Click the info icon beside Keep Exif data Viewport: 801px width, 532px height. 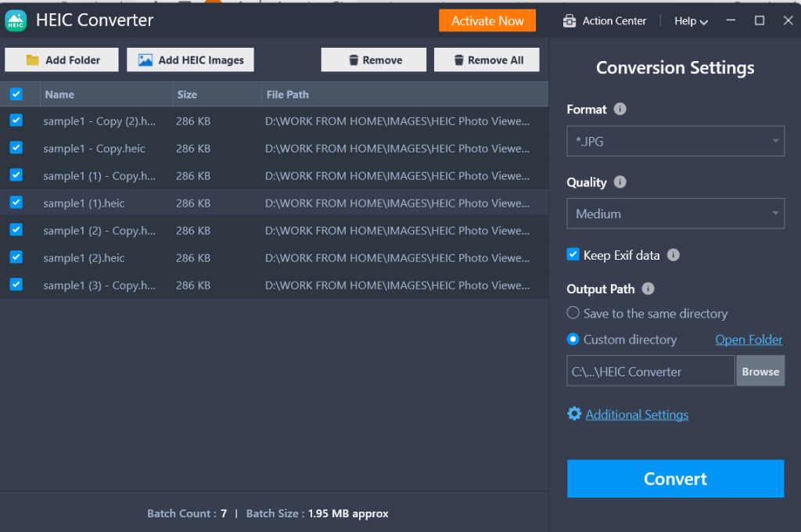[673, 254]
